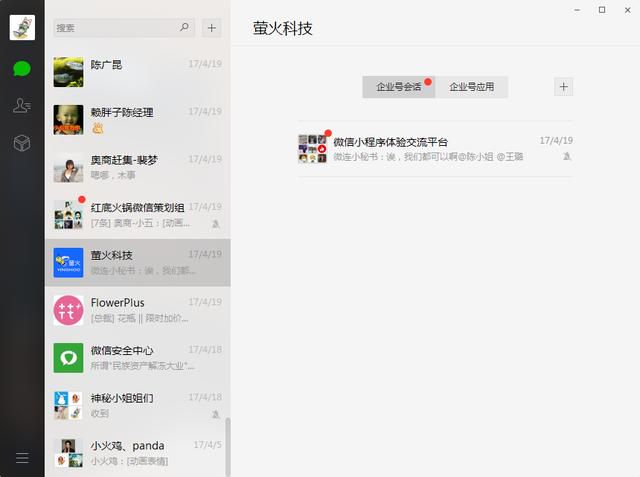The image size is (640, 477).
Task: Open the 红鹿火锅微信策划组 group avatar
Action: [x=69, y=215]
